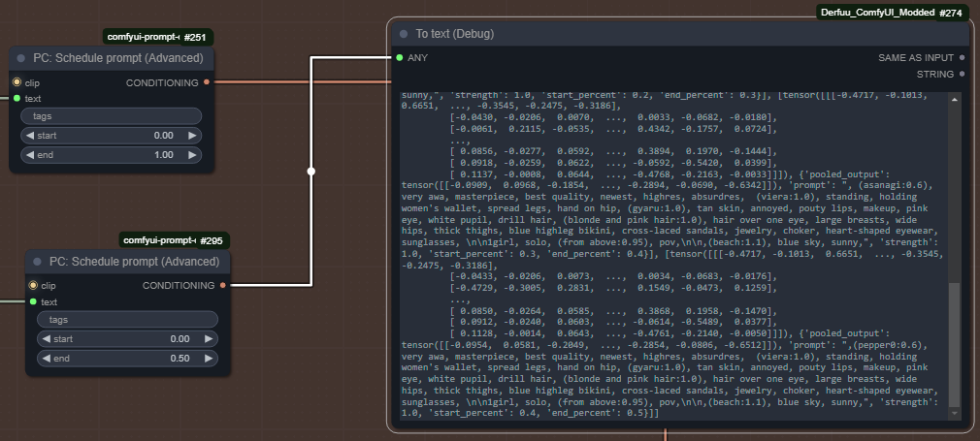The width and height of the screenshot is (980, 441).
Task: Collapse the To text (Debug) node via its title dot
Action: pyautogui.click(x=401, y=34)
